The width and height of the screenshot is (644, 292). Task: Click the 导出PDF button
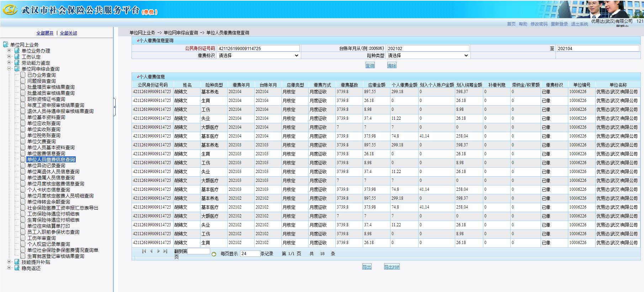tap(392, 267)
